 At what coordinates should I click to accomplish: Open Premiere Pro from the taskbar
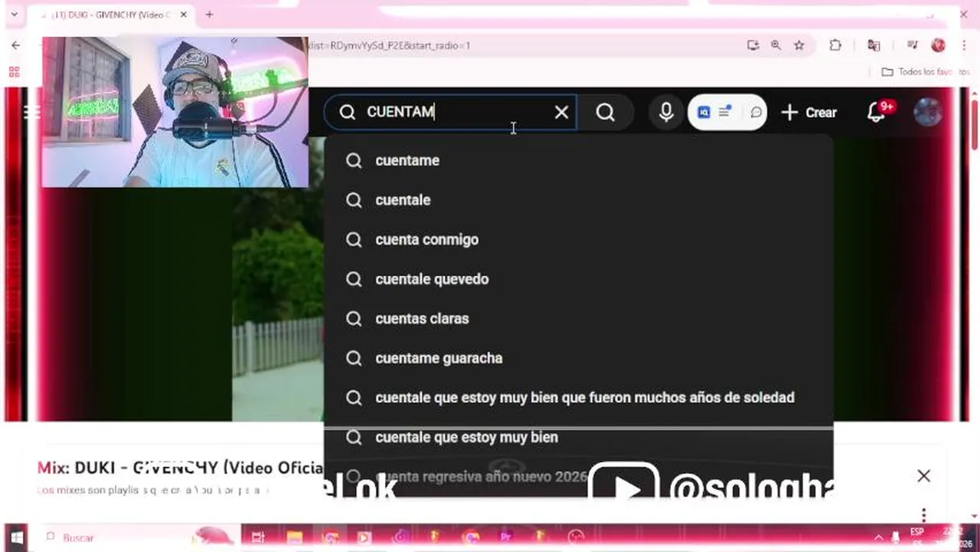pos(505,537)
